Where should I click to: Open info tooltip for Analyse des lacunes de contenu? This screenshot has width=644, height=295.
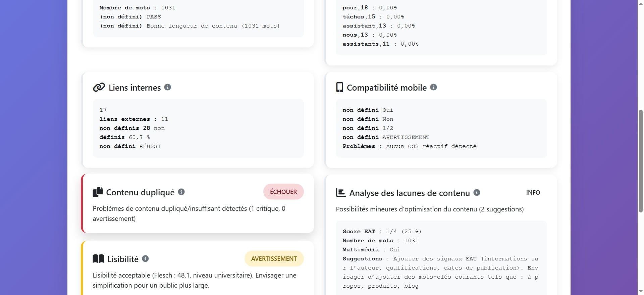coord(477,193)
